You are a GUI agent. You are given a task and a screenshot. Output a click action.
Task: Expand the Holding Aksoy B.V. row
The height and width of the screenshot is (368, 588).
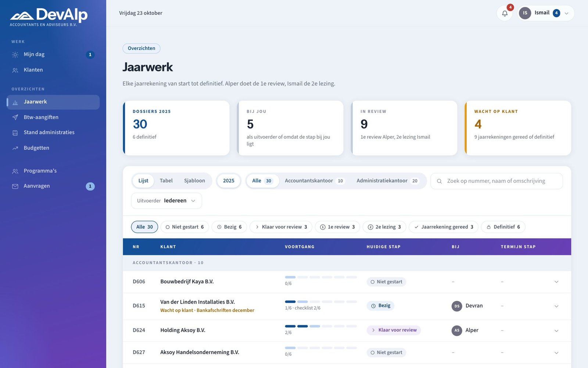[x=556, y=331]
